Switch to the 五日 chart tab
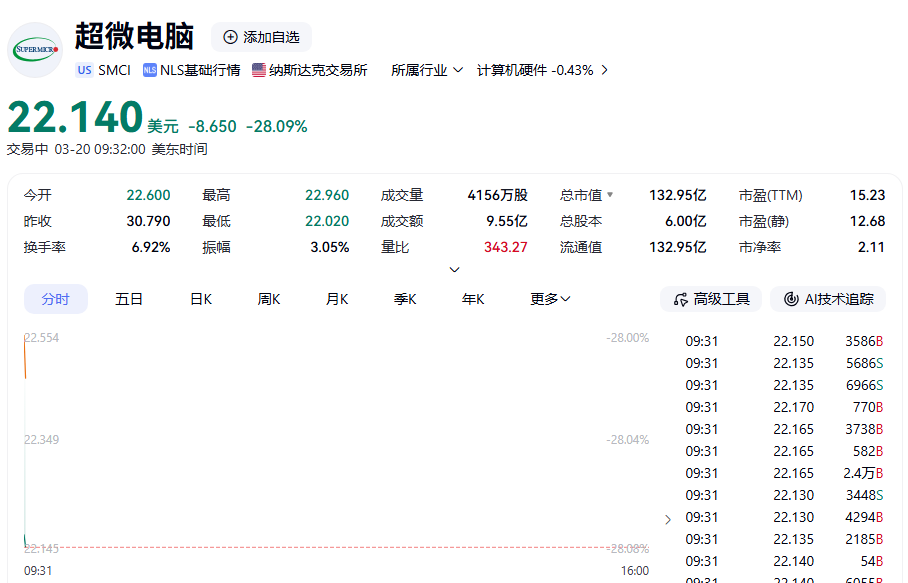The height and width of the screenshot is (583, 908). tap(129, 299)
